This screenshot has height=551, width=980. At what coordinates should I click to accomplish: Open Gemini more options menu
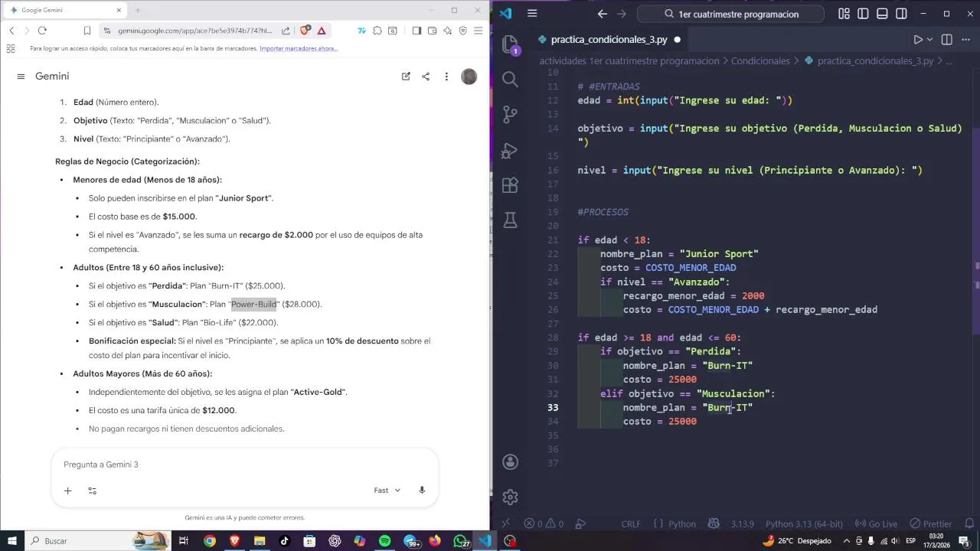point(446,77)
